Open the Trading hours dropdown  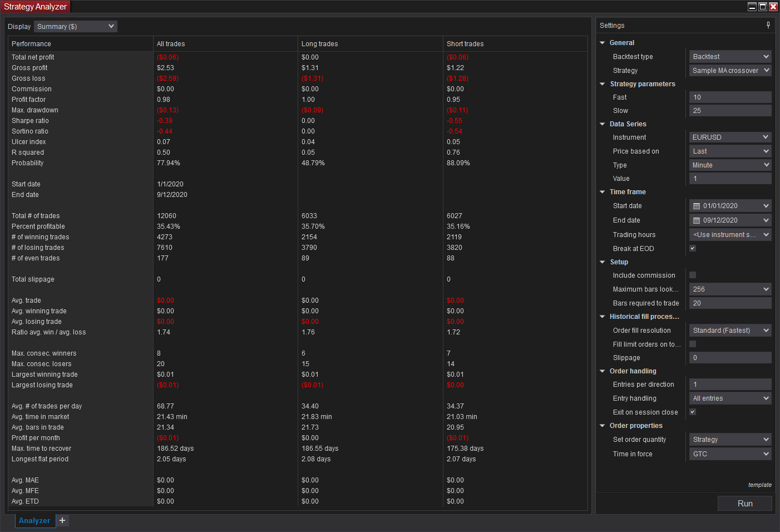coord(730,235)
